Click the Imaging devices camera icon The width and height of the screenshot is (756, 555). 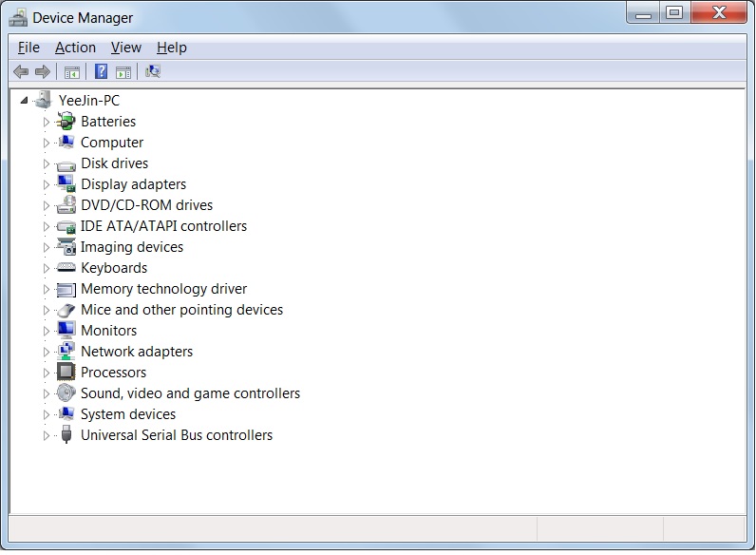click(66, 246)
